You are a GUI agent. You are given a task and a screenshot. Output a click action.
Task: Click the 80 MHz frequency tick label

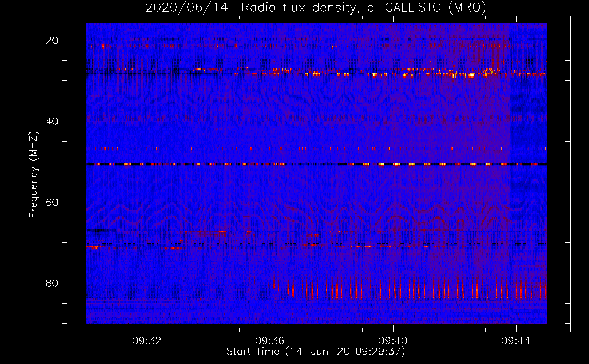pyautogui.click(x=52, y=283)
